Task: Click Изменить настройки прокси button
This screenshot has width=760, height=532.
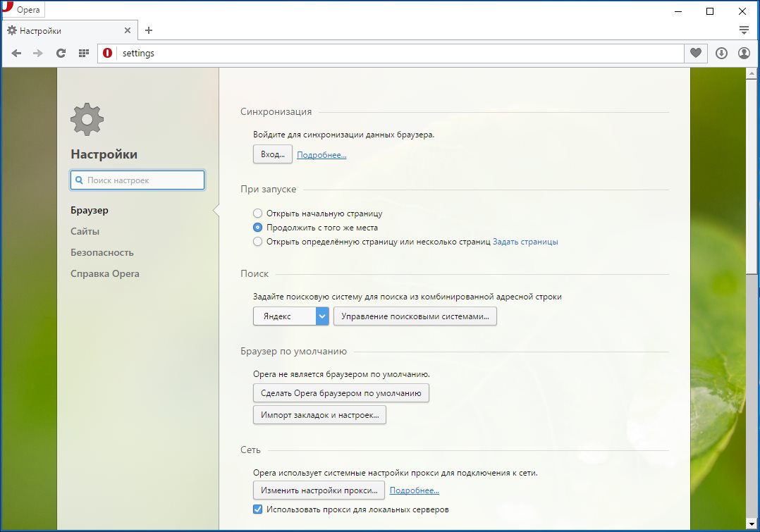Action: pyautogui.click(x=319, y=490)
